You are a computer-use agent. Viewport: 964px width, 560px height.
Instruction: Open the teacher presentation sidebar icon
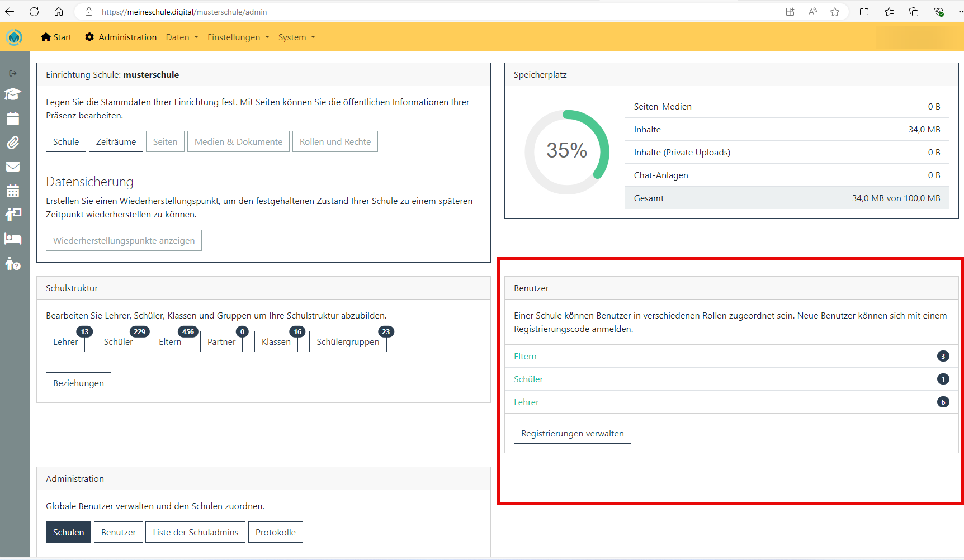pyautogui.click(x=13, y=215)
